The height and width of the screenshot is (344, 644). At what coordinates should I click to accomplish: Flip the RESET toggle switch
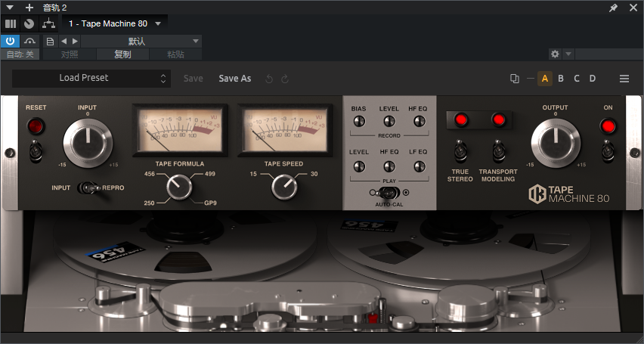click(36, 151)
